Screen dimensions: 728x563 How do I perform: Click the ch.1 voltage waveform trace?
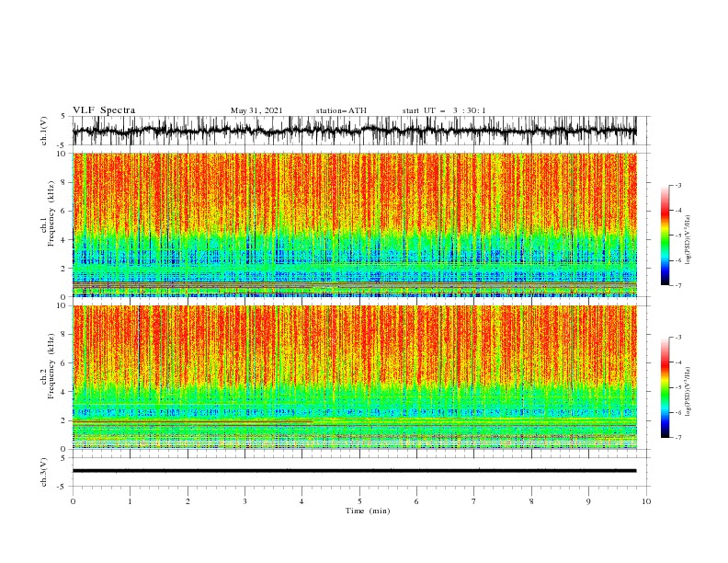pyautogui.click(x=354, y=131)
